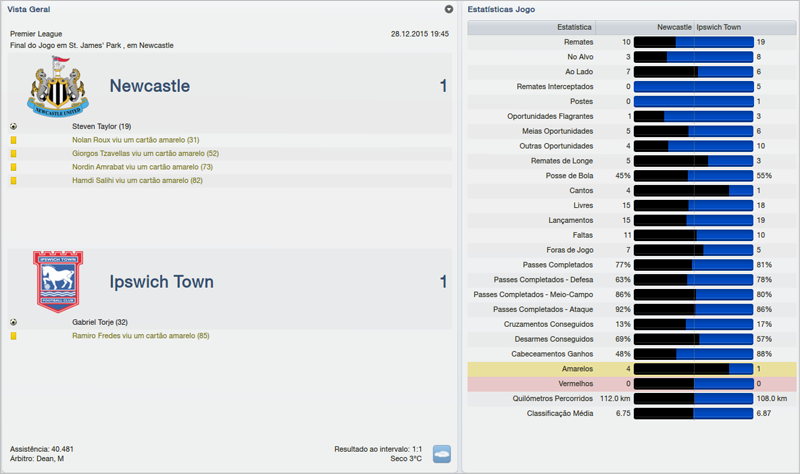Select the Ipswich Town team name heading

click(161, 282)
